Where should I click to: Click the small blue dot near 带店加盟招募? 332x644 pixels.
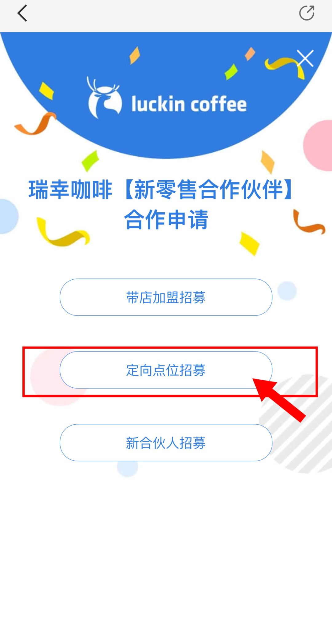(x=287, y=291)
